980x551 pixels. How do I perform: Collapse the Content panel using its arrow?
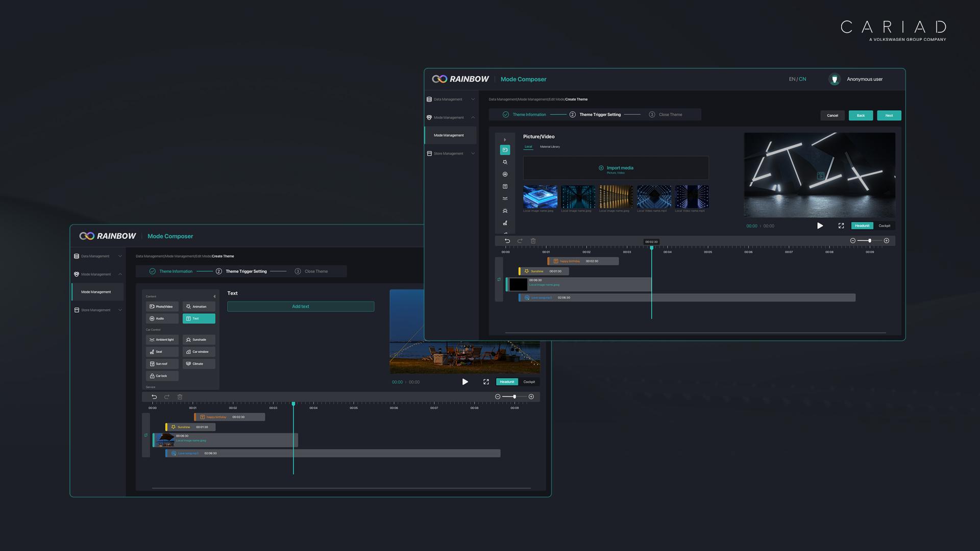(x=214, y=296)
